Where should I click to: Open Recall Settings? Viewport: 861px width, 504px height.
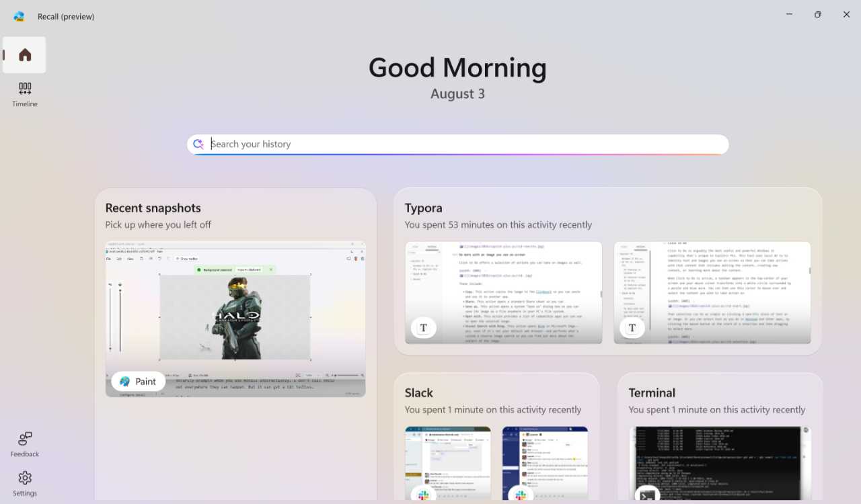tap(25, 484)
